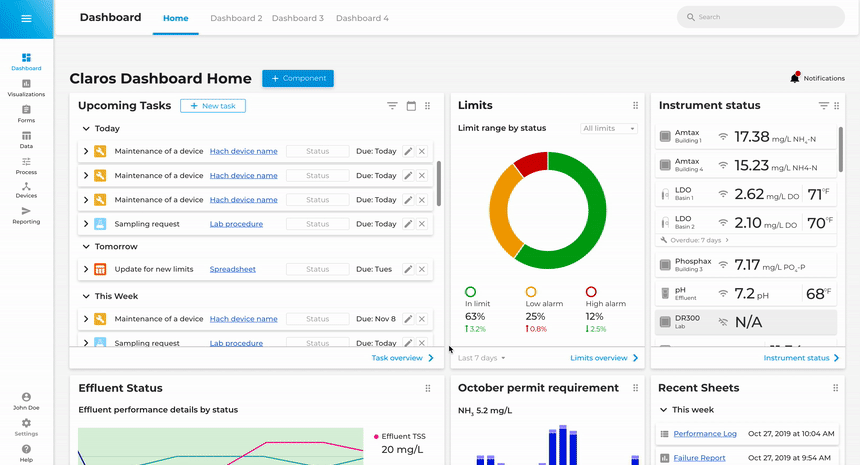Click the Low alarm legend circle

pos(531,292)
